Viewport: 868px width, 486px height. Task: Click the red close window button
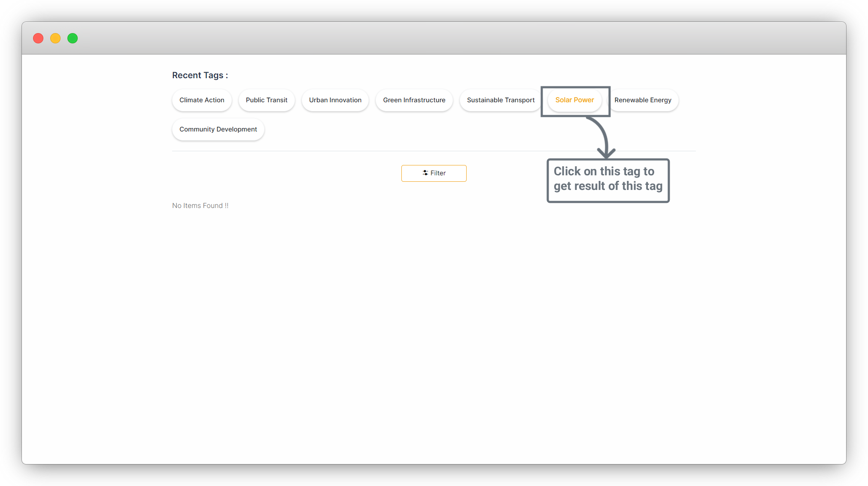(x=38, y=38)
